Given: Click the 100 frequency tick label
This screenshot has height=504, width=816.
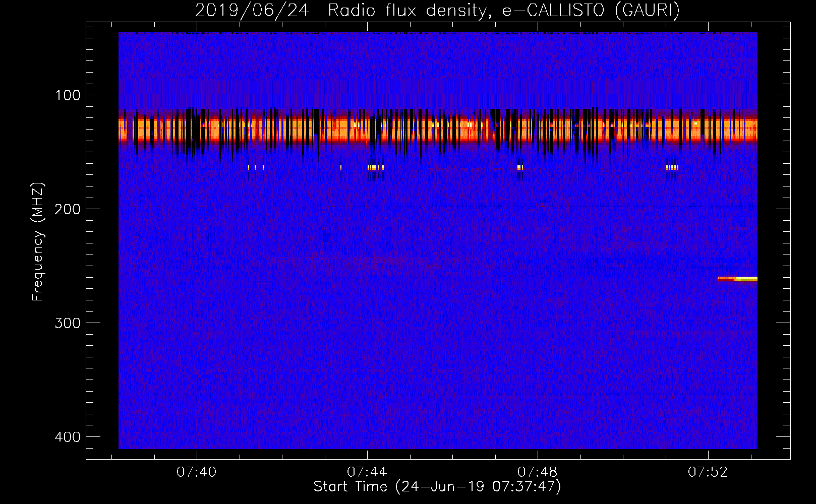Looking at the screenshot, I should click(68, 95).
